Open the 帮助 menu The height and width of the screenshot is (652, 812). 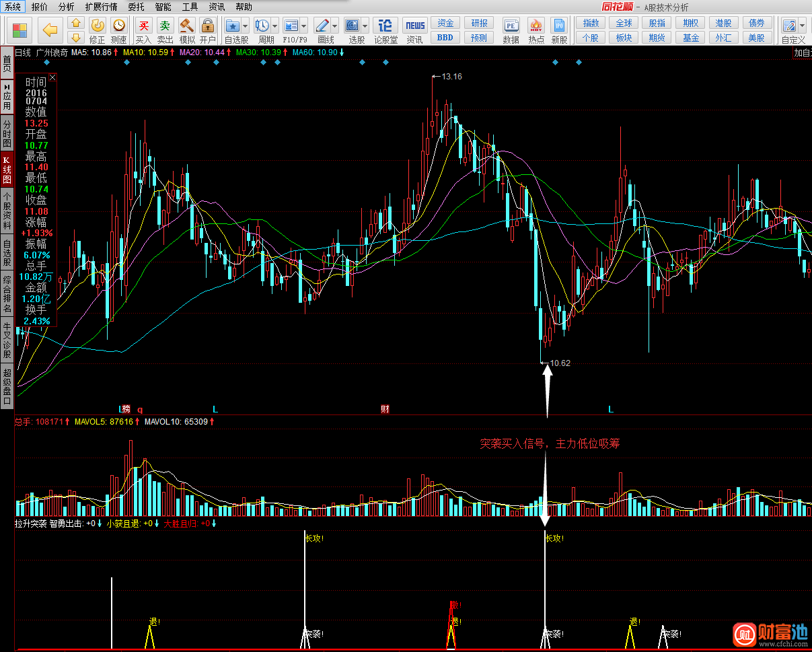coord(244,7)
